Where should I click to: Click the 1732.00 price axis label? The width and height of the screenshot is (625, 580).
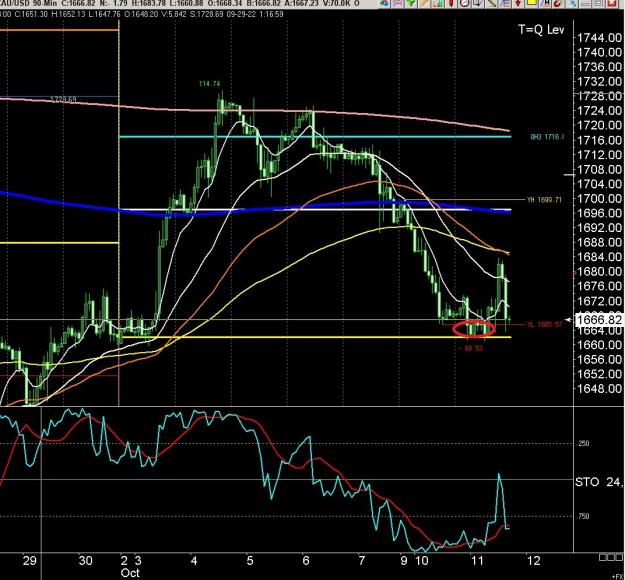click(599, 82)
